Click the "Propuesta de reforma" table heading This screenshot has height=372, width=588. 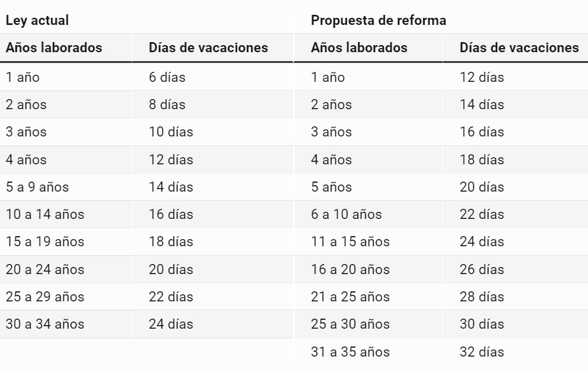tap(378, 20)
